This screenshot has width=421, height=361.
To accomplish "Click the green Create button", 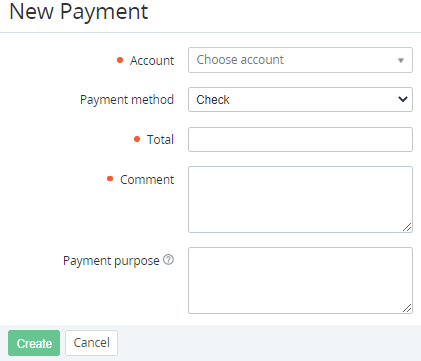I will [x=34, y=343].
